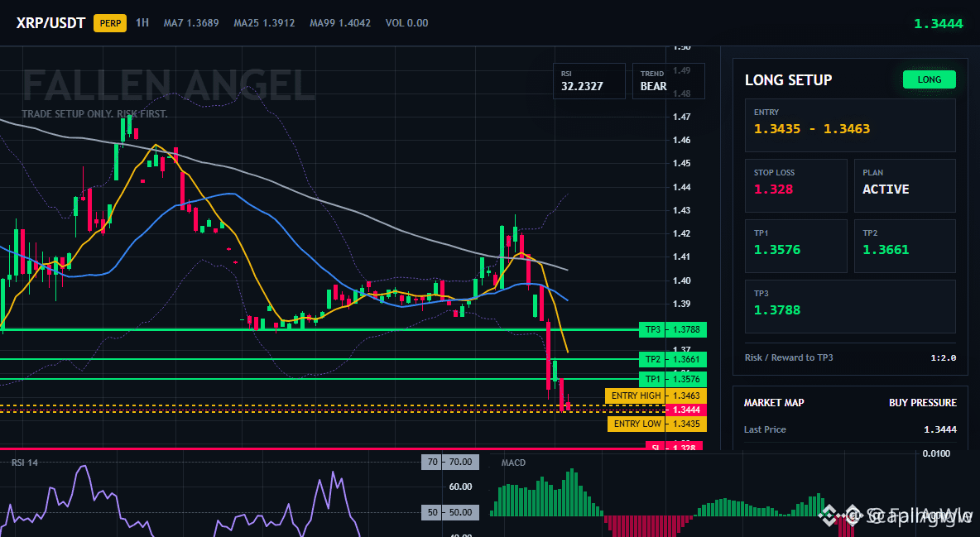Click the TP2 1.3661 chart price tag

[x=672, y=359]
